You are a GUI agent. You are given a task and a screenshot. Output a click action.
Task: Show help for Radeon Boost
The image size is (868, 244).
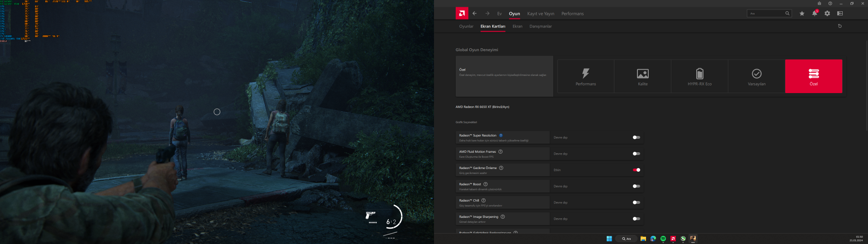pos(486,184)
